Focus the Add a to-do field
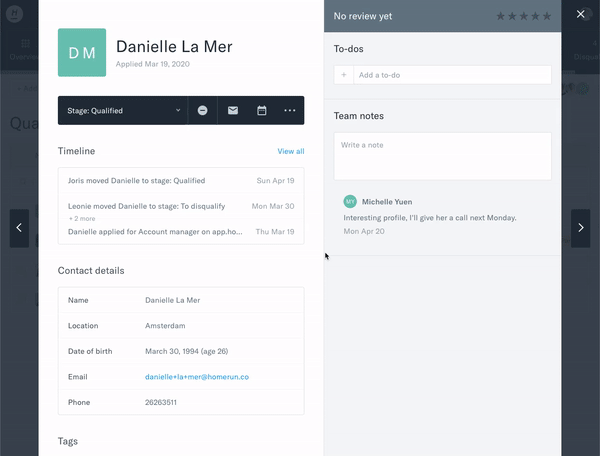The height and width of the screenshot is (456, 600). pos(452,75)
